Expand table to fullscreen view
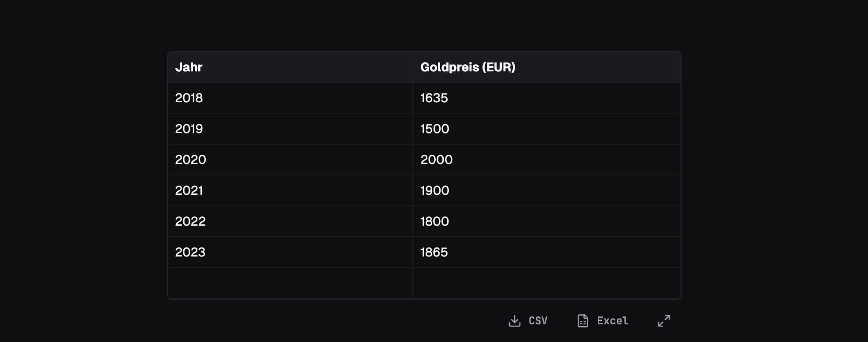Viewport: 868px width, 342px height. click(x=664, y=321)
